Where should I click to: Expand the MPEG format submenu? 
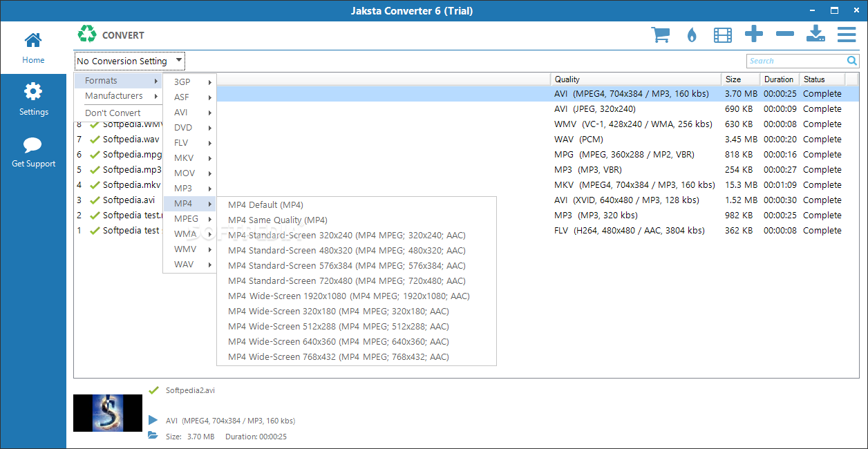(189, 219)
